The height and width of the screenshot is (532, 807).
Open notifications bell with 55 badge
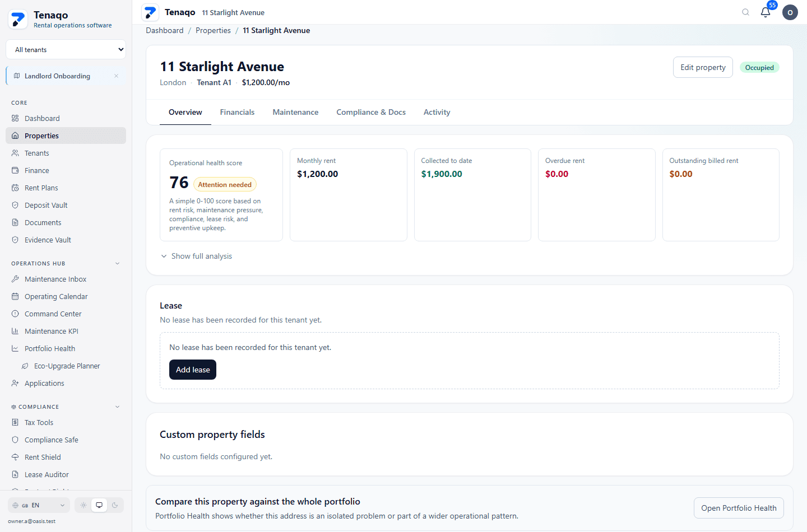[x=766, y=12]
